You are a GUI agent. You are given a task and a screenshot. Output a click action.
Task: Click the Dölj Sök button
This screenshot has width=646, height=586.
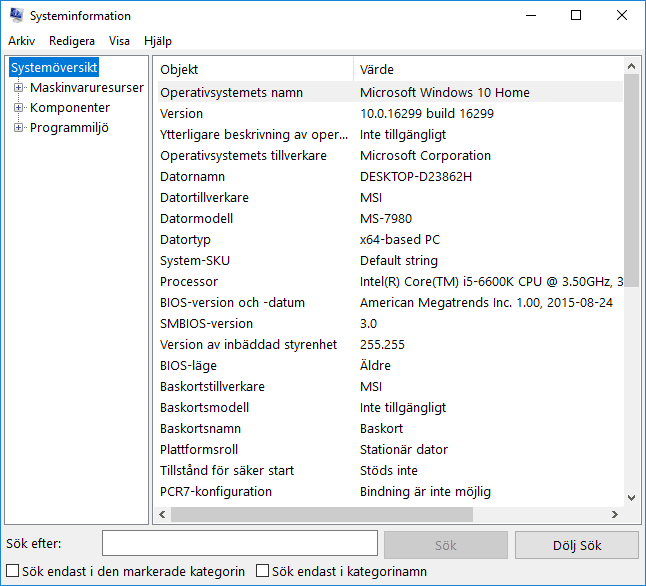click(x=577, y=545)
